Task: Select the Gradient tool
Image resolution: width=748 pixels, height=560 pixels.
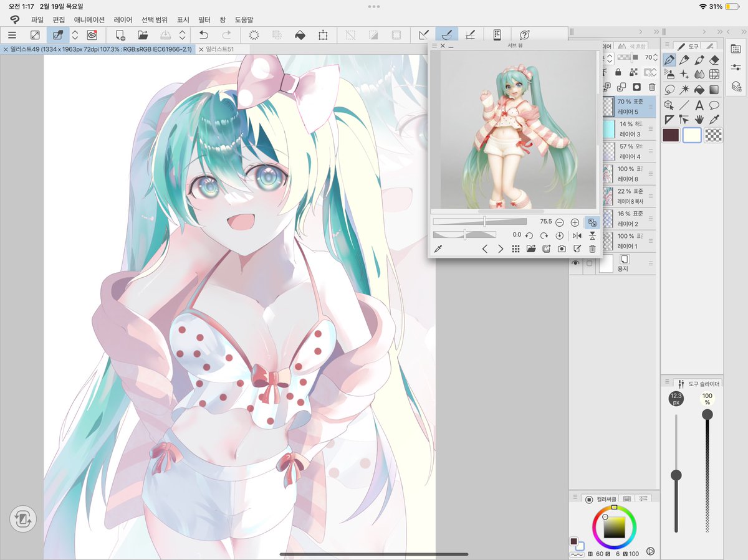Action: pos(714,90)
